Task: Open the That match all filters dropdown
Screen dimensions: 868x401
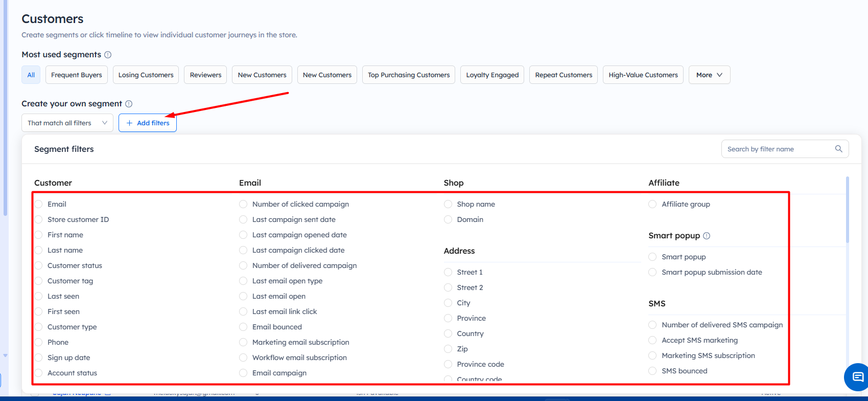Action: click(x=67, y=123)
